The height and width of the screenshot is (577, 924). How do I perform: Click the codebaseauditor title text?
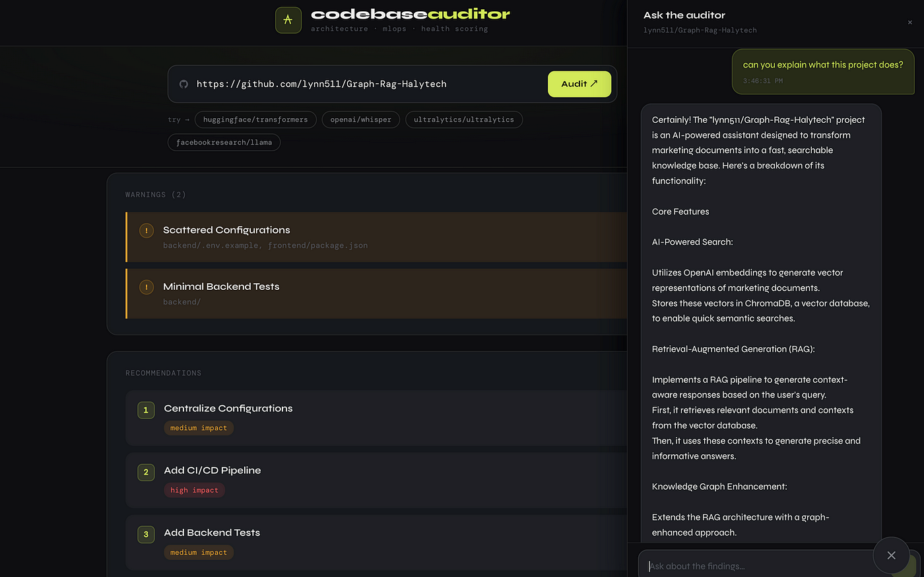tap(411, 14)
